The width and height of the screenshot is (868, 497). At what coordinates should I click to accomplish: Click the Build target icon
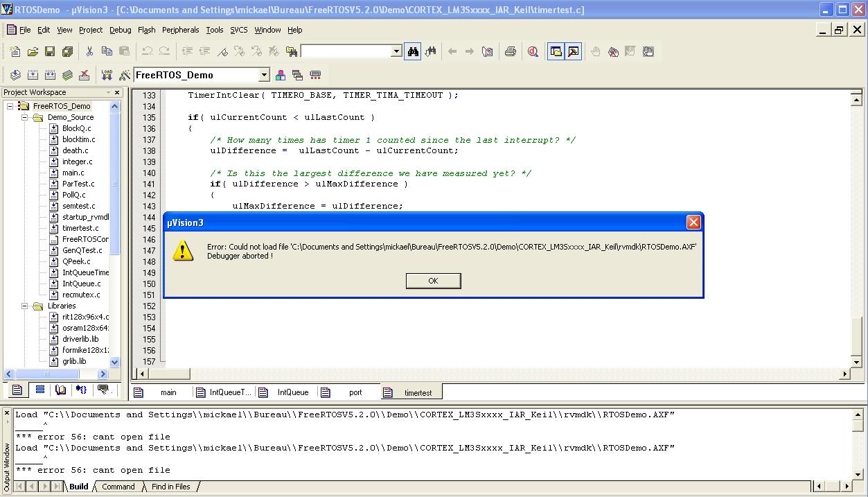tap(33, 75)
